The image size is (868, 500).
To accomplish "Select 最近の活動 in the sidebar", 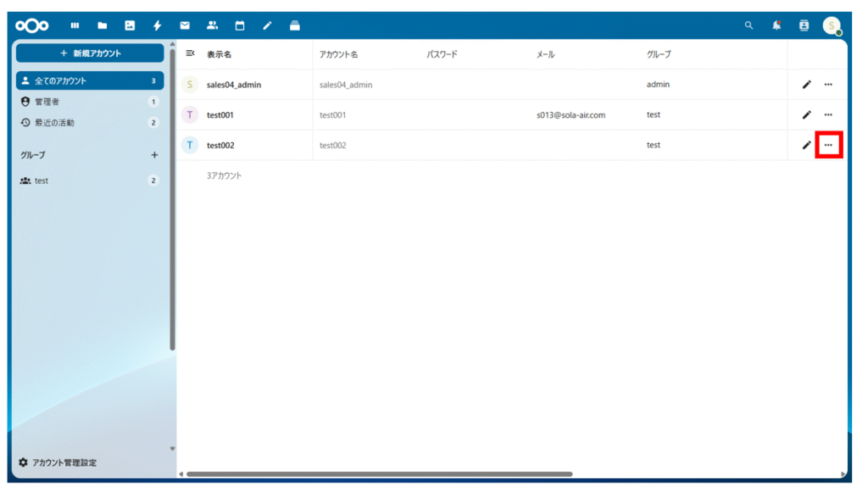I will (x=54, y=122).
